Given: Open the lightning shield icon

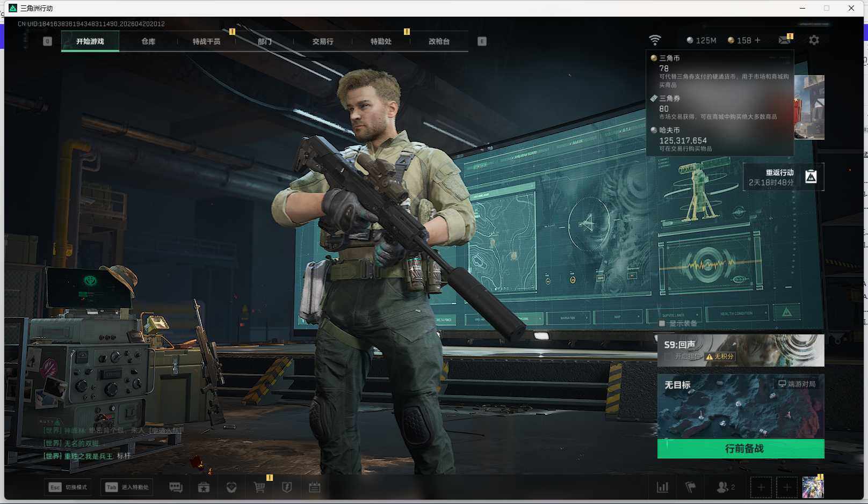Looking at the screenshot, I should (287, 487).
